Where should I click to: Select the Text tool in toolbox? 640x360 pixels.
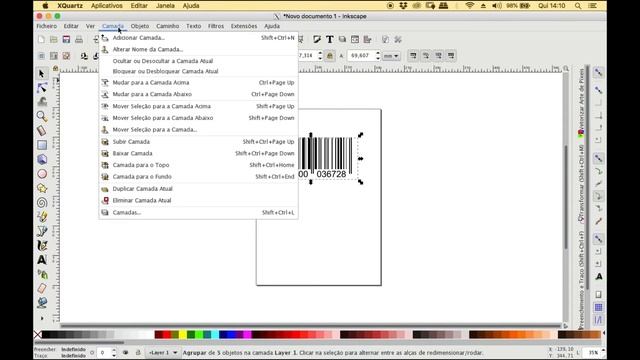(x=42, y=260)
